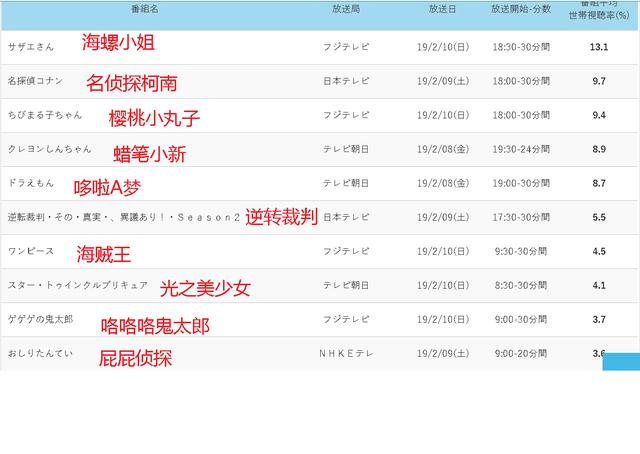Click テレビ朝日 in the クレヨンしんちゃん row

tap(346, 149)
